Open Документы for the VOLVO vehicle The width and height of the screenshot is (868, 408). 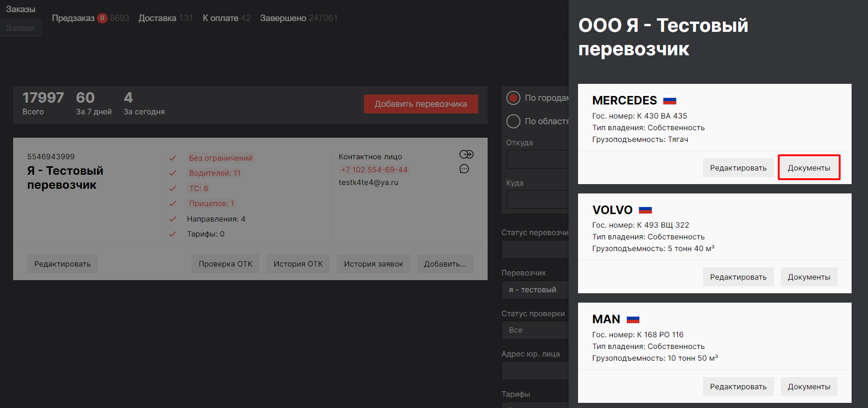coord(809,277)
